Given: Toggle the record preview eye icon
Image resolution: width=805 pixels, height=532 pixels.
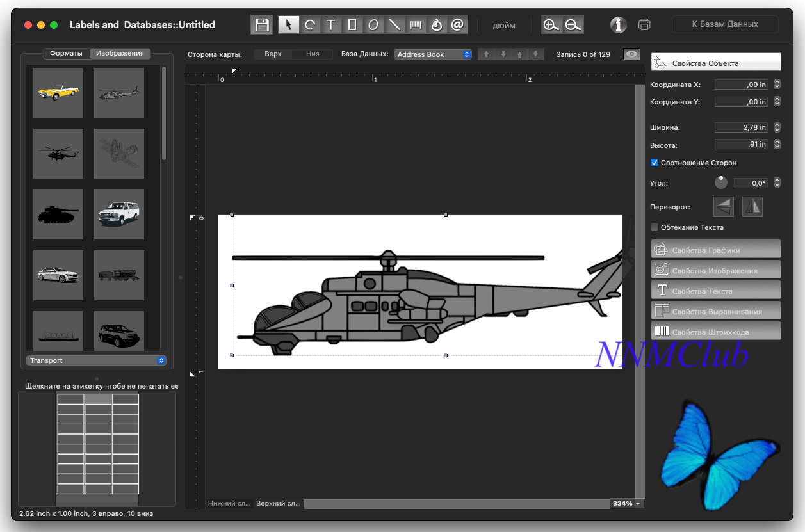Looking at the screenshot, I should coord(632,54).
